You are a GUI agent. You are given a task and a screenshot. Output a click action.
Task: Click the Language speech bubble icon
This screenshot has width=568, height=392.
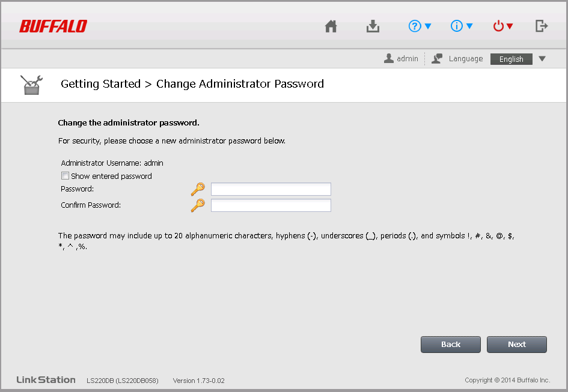click(x=437, y=59)
